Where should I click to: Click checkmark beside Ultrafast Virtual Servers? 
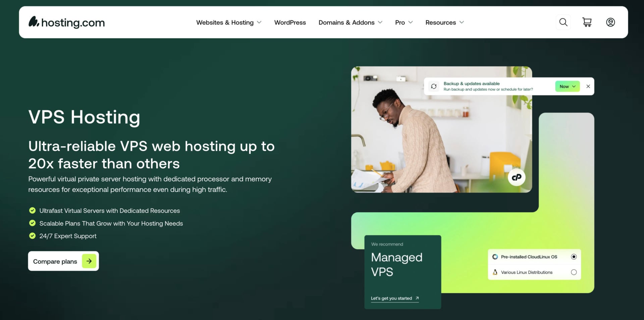32,210
